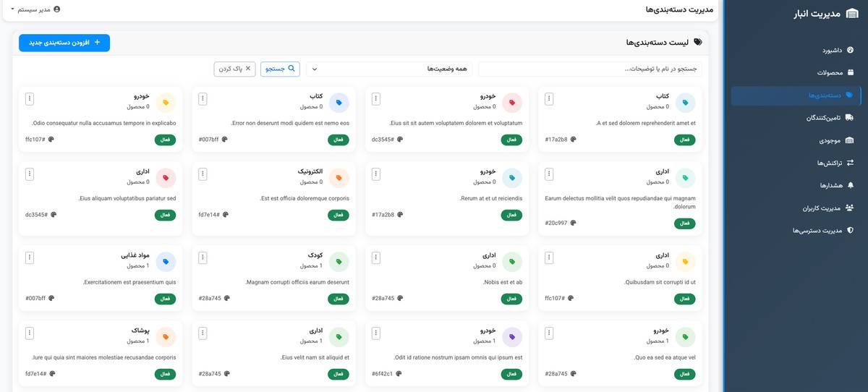This screenshot has height=392, width=868.
Task: Click the truck icon beside تامین‌کنندگان
Action: 850,118
